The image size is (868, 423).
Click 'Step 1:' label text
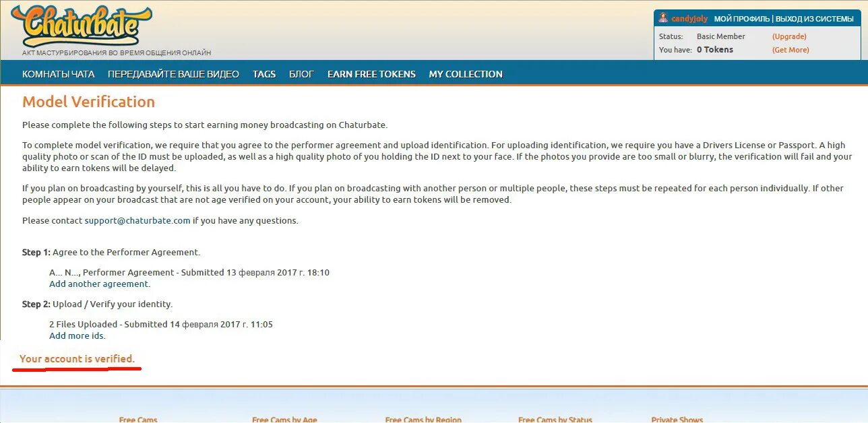pos(36,253)
